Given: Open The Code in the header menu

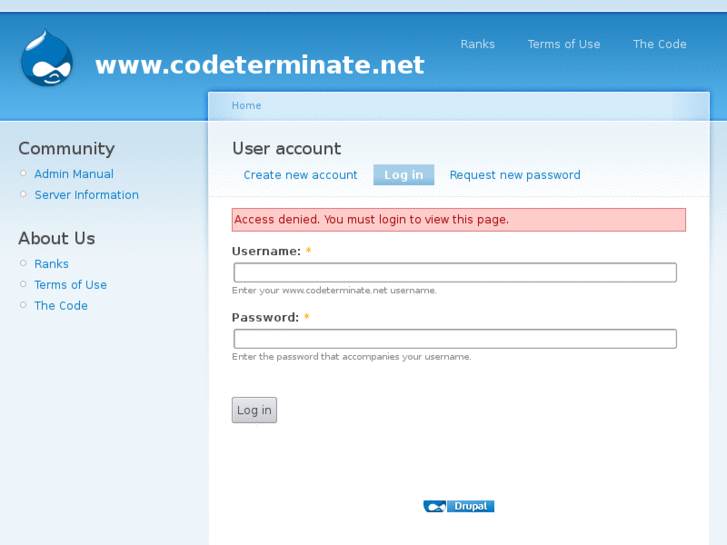Looking at the screenshot, I should [x=660, y=44].
